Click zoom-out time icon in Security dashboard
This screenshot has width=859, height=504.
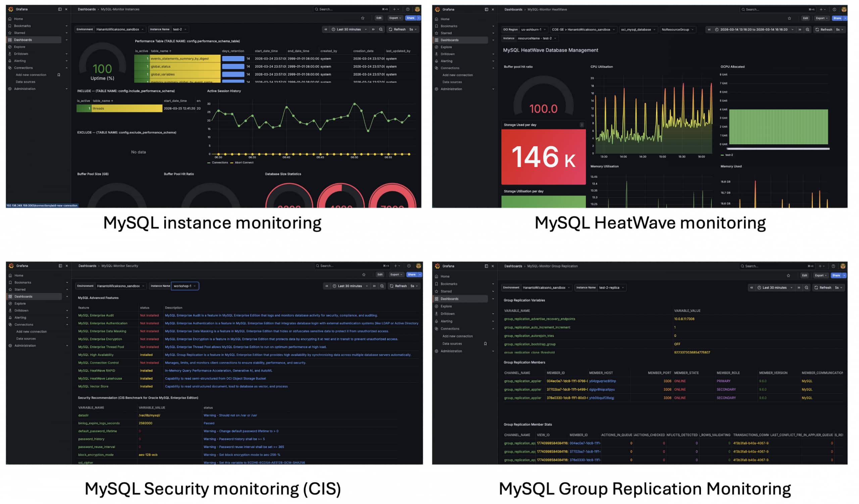pyautogui.click(x=382, y=286)
